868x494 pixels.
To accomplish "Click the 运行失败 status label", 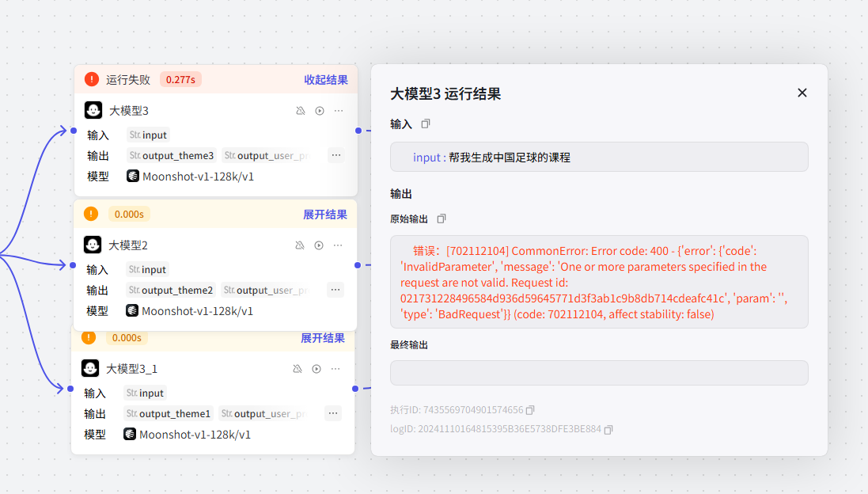I will click(128, 80).
